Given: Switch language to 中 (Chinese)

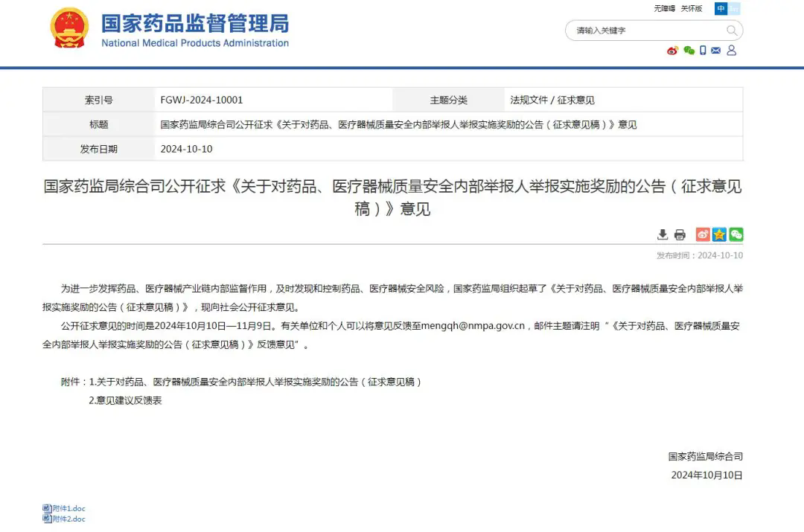Looking at the screenshot, I should click(721, 9).
